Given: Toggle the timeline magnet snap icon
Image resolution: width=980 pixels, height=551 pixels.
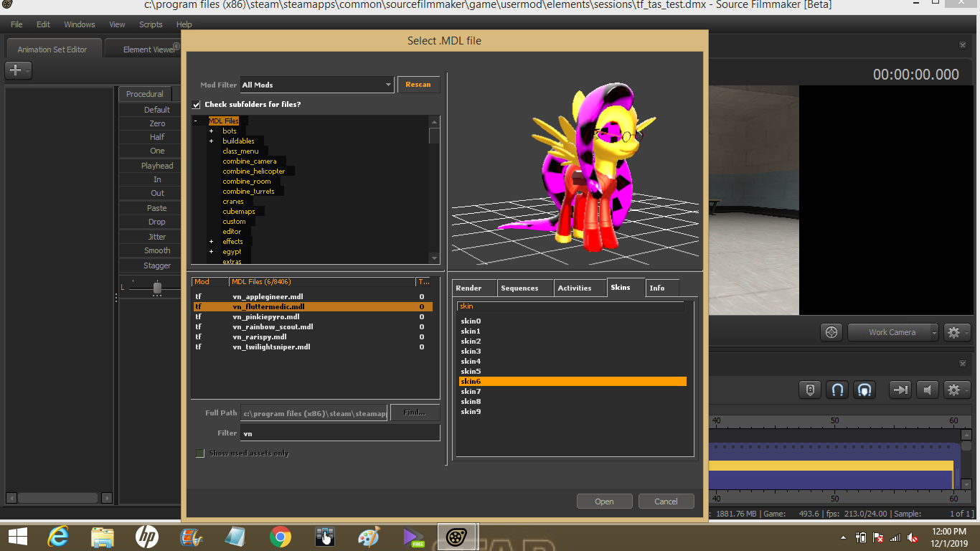Looking at the screenshot, I should click(x=837, y=390).
